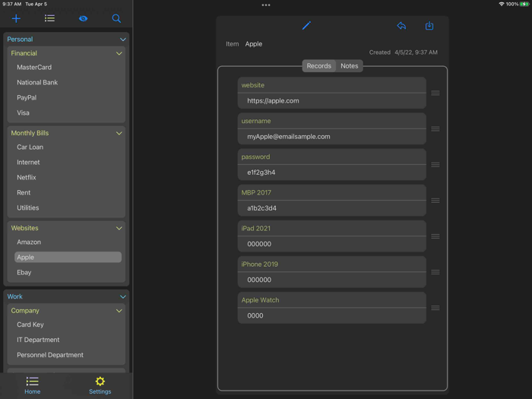
Task: Click the iPhone 2019 value 000000
Action: coord(259,280)
